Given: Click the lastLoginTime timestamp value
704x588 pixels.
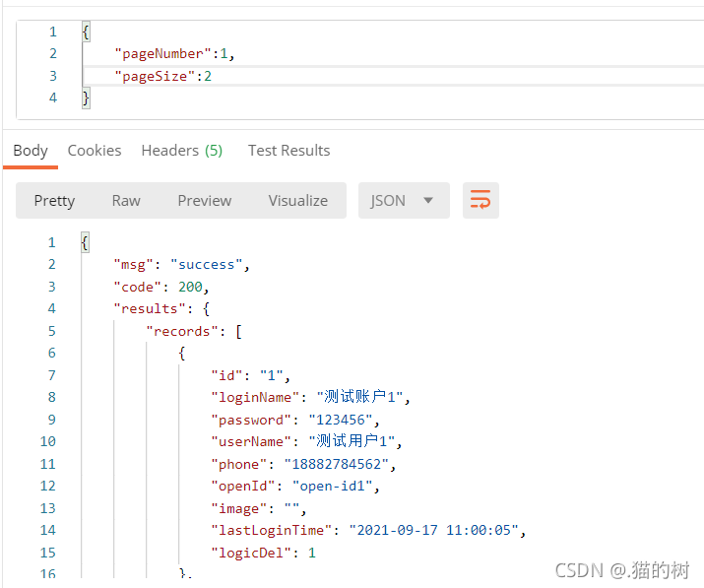Looking at the screenshot, I should 434,530.
